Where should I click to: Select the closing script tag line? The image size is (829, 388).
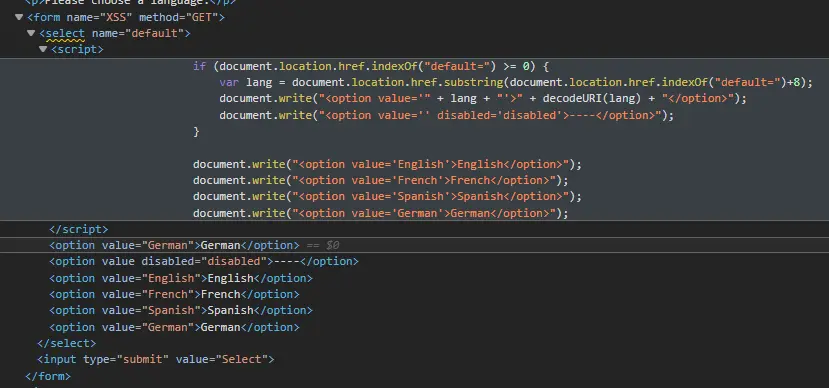pos(78,229)
